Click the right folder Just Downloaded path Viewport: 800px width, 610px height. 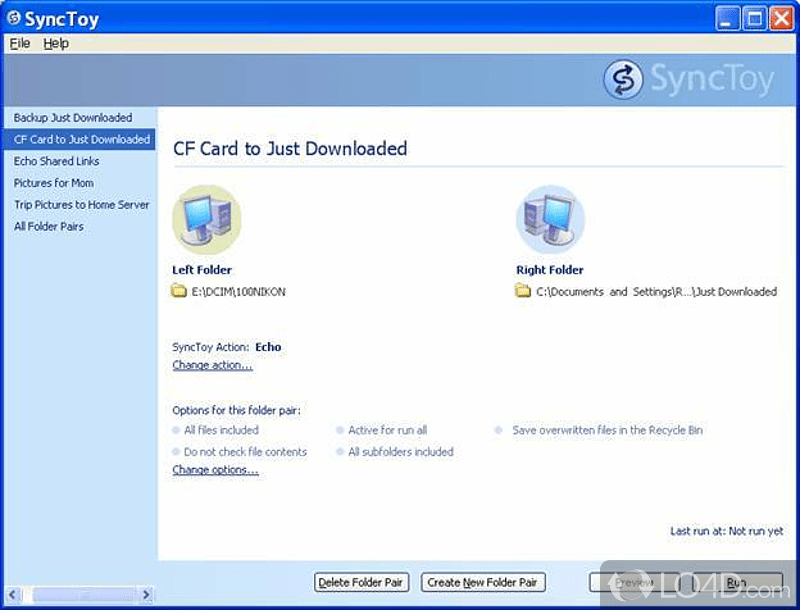[657, 292]
